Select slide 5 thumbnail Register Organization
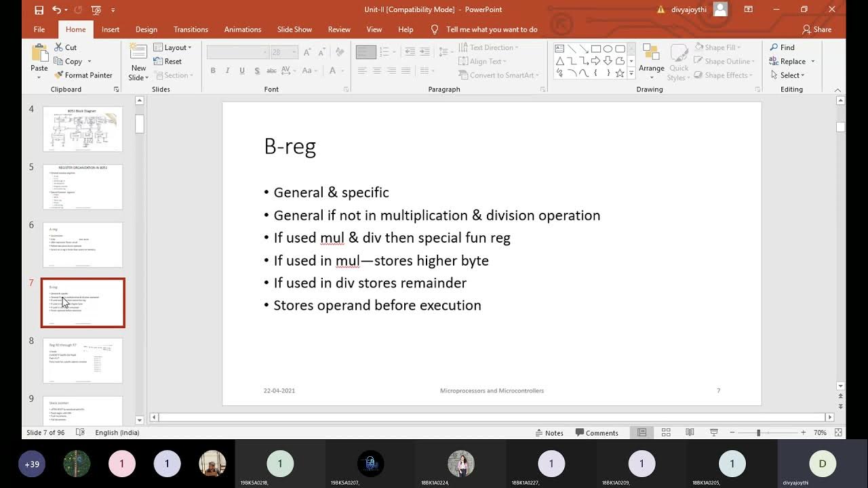The image size is (868, 488). (x=83, y=187)
